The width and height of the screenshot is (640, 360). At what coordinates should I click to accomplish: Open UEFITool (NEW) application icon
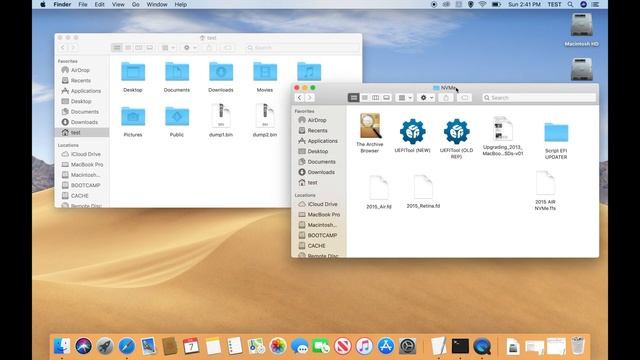(x=412, y=131)
